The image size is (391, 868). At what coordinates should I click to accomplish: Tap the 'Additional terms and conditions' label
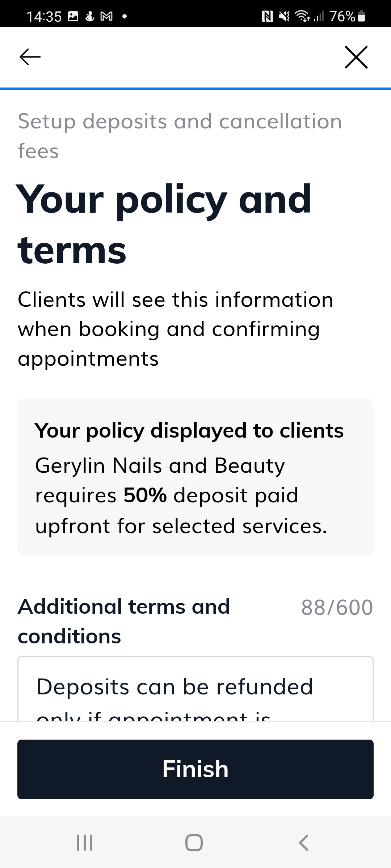(x=124, y=621)
